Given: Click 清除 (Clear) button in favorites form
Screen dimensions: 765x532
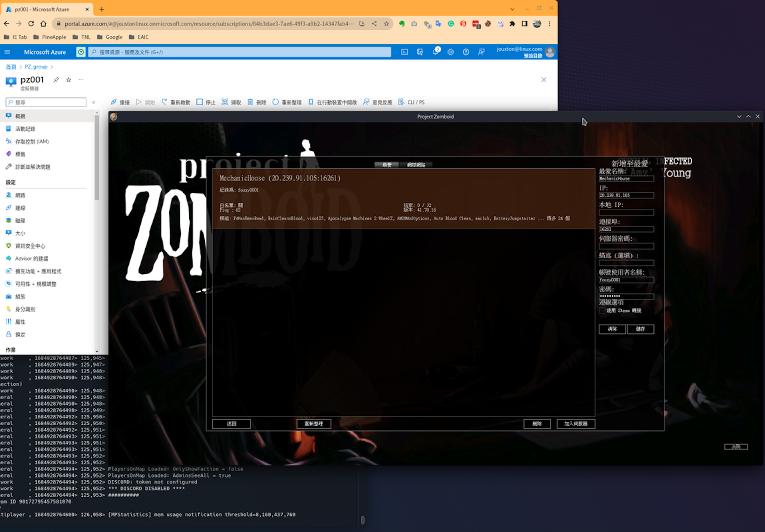Looking at the screenshot, I should pyautogui.click(x=612, y=329).
